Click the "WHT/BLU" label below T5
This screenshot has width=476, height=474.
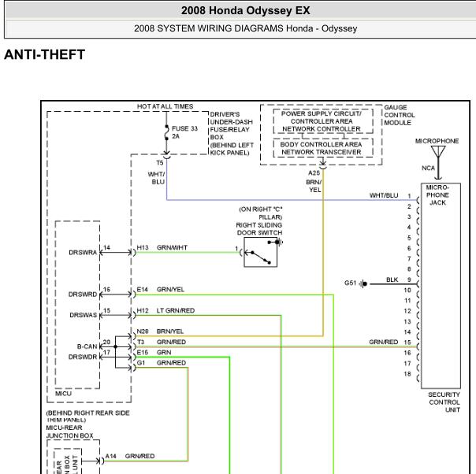tap(156, 178)
